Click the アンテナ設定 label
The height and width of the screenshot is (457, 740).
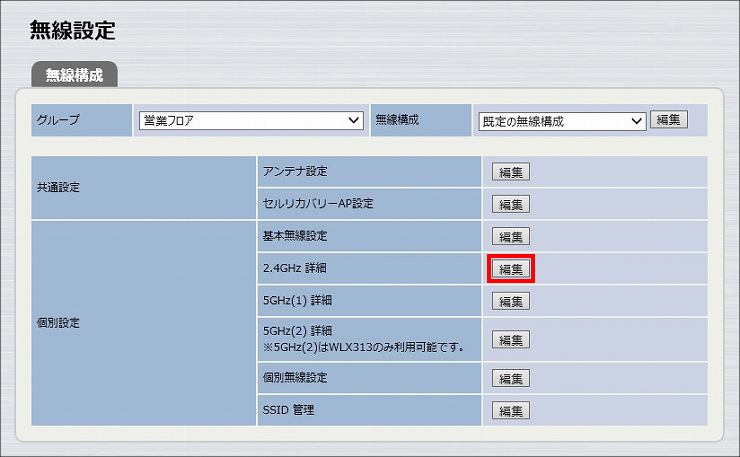click(x=295, y=171)
